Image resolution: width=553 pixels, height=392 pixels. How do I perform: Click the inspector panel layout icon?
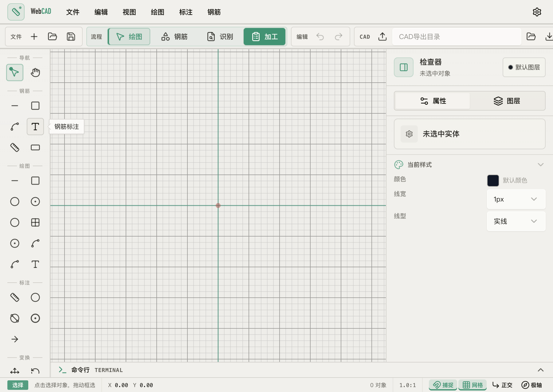click(x=404, y=67)
